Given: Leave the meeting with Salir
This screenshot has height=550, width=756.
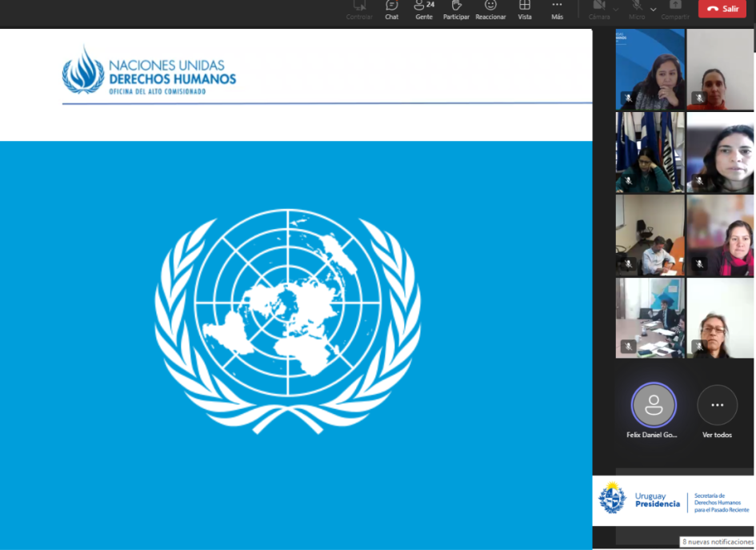Looking at the screenshot, I should [722, 9].
